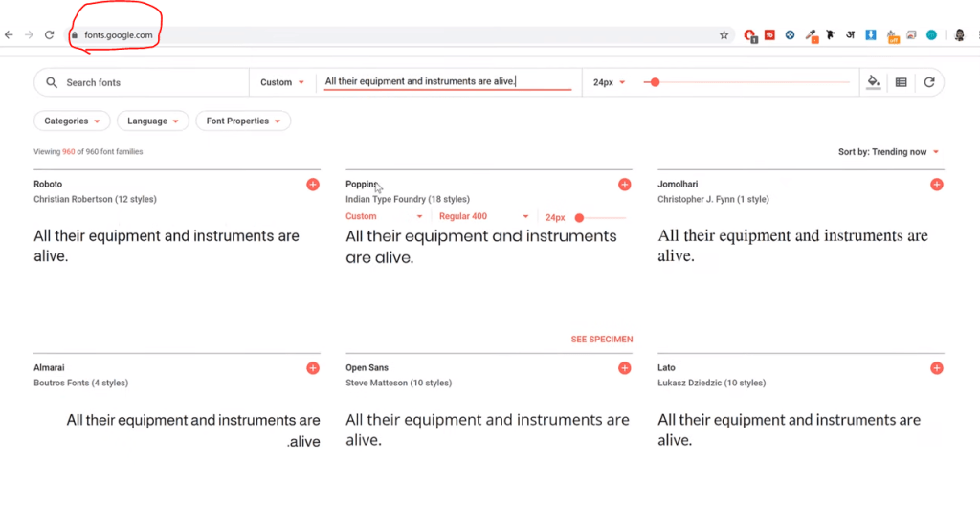Add Poppins with its plus button
This screenshot has height=505, width=980.
point(624,185)
